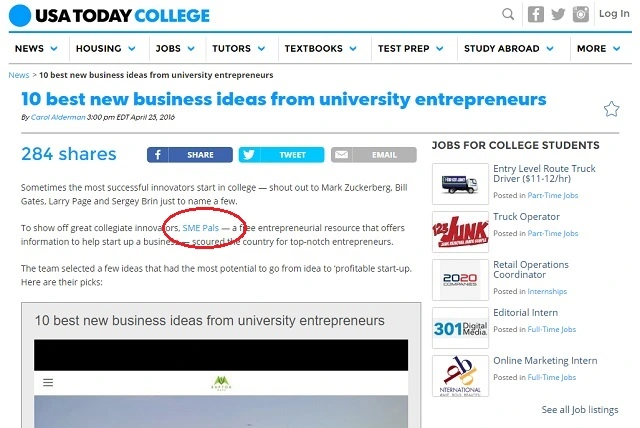Expand the News dropdown menu
640x428 pixels.
coord(36,48)
